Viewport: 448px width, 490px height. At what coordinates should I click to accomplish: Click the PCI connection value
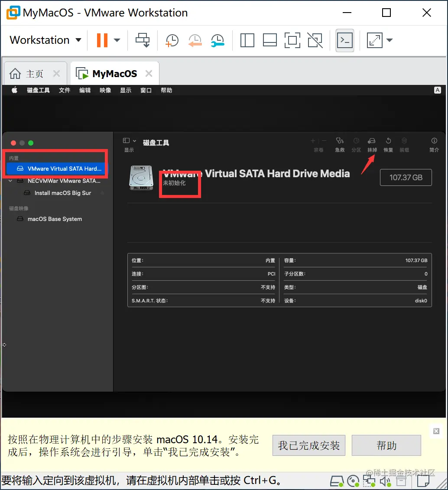click(272, 274)
